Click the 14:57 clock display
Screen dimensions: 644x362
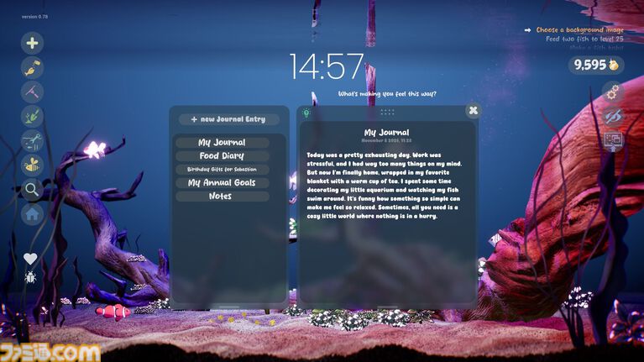tap(327, 66)
